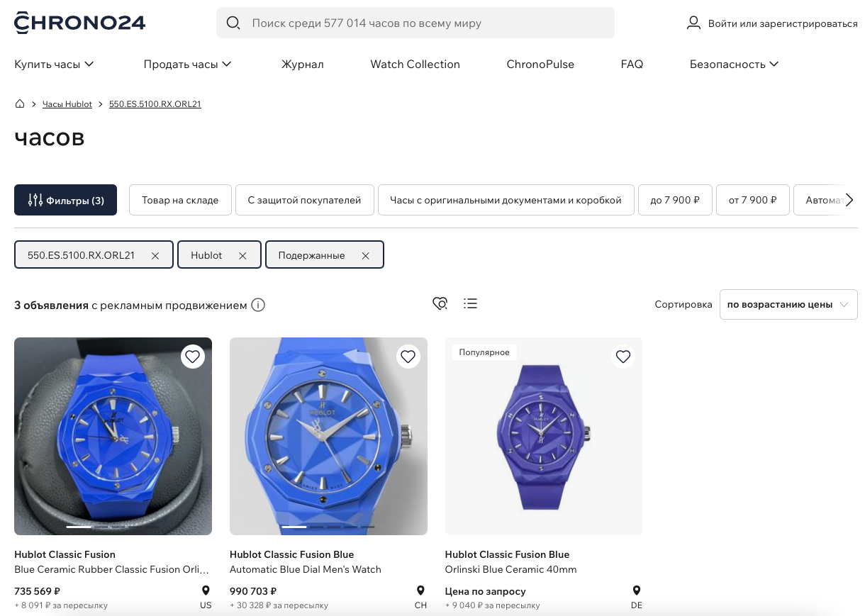Favorite the Orlinski Blue Ceramic 40mm listing

point(623,357)
